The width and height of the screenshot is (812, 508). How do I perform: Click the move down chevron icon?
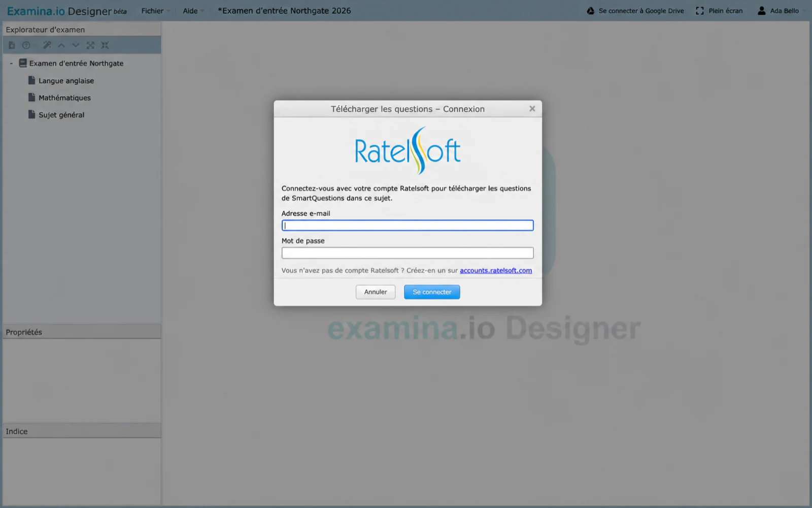[76, 45]
